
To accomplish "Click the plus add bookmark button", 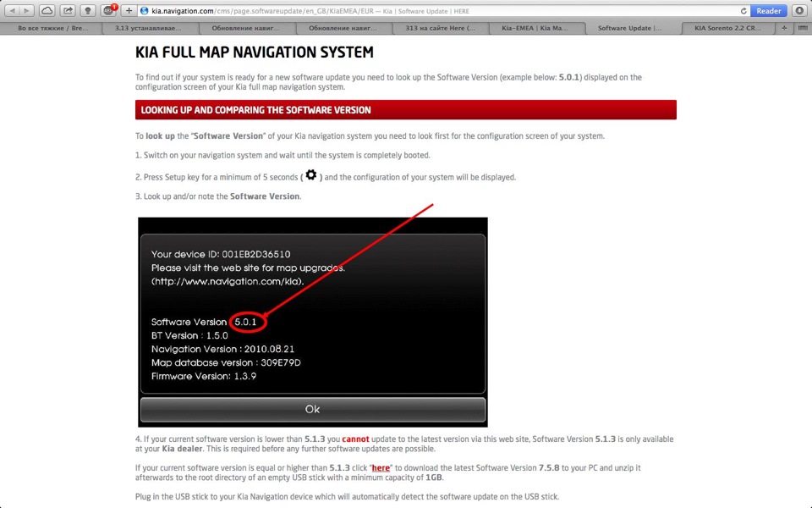I will [129, 10].
